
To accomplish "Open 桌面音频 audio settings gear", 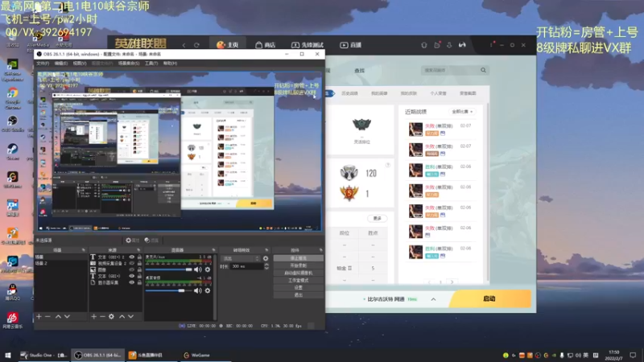I will pos(208,290).
